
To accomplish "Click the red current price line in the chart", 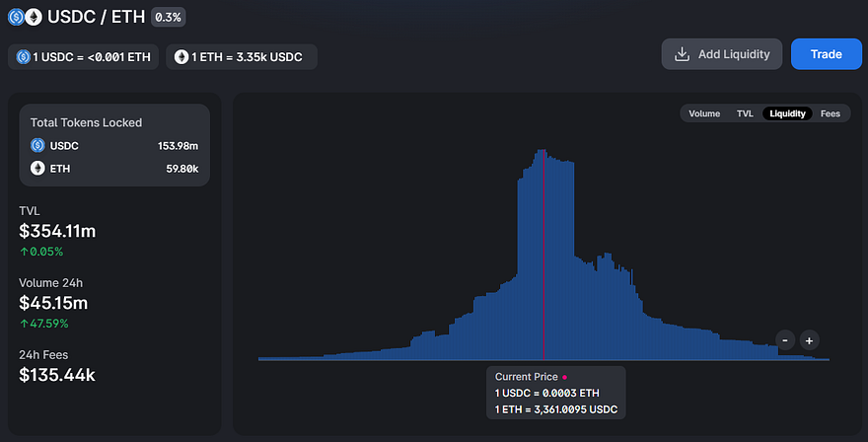I will point(544,255).
